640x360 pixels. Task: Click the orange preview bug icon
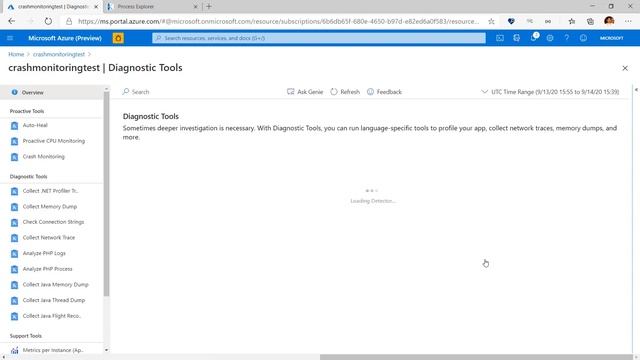click(118, 38)
